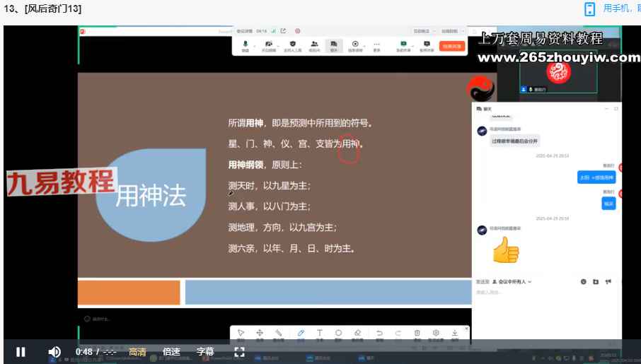Toggle the 字幕 subtitles option
Viewport: 641px width, 364px height.
point(205,351)
